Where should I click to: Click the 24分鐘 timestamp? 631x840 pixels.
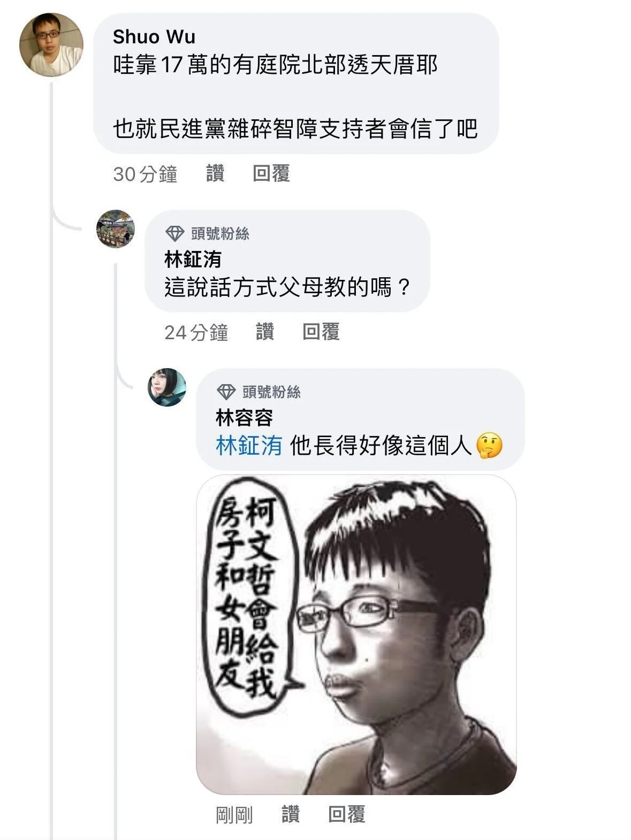point(196,332)
